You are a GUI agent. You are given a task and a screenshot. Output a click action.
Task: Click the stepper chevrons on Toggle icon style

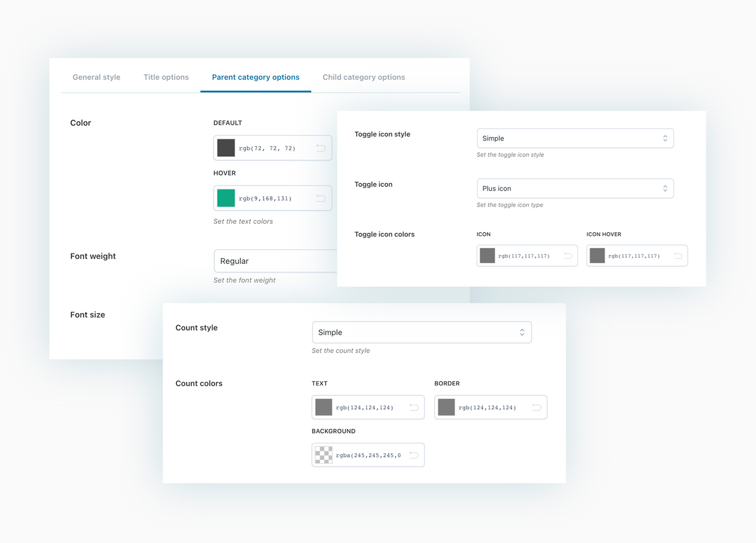click(x=665, y=138)
